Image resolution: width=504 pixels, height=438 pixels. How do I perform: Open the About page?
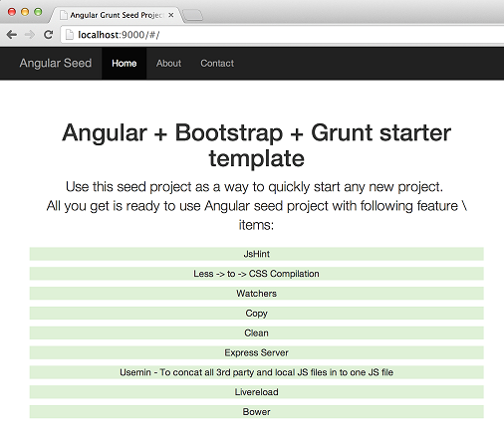(x=168, y=63)
